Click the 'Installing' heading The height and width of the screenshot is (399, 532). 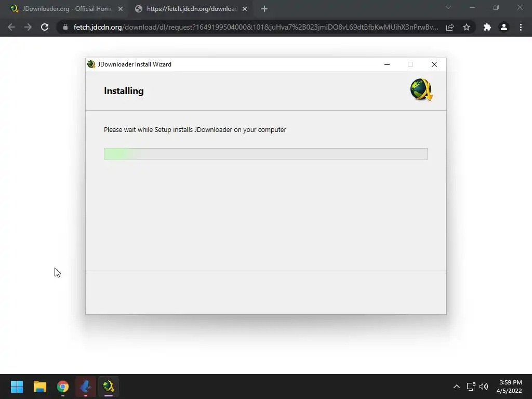click(x=124, y=91)
